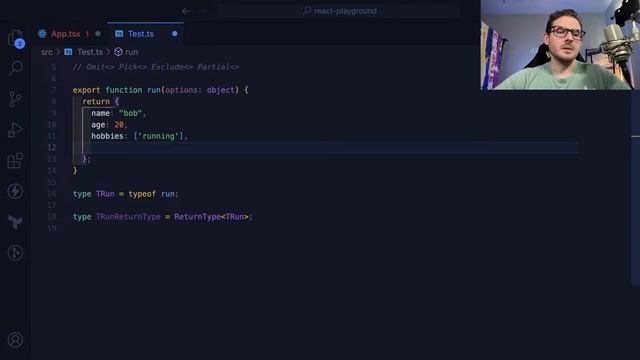Screen dimensions: 640x360
Task: Click the git graph icon in the activity bar
Action: [x=15, y=253]
